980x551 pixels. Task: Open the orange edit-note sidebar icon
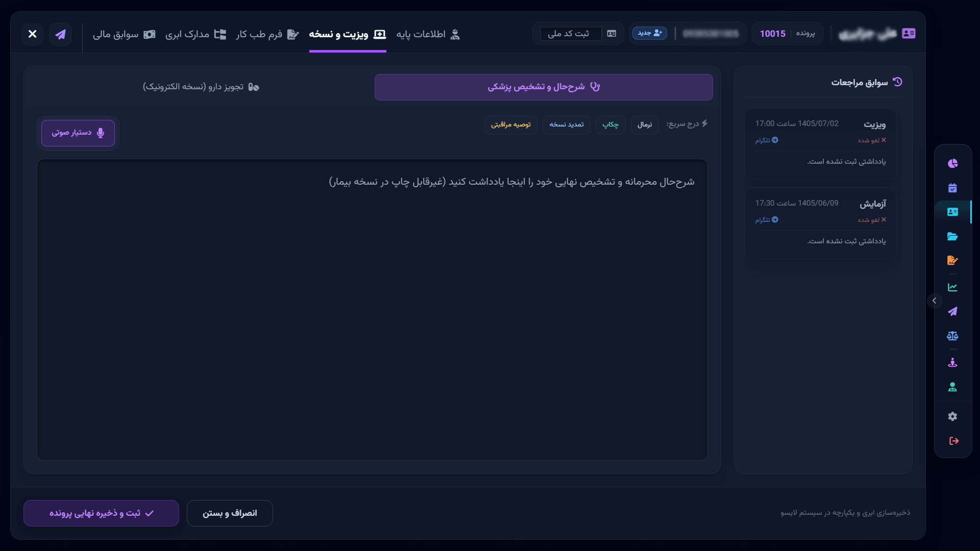pyautogui.click(x=952, y=260)
